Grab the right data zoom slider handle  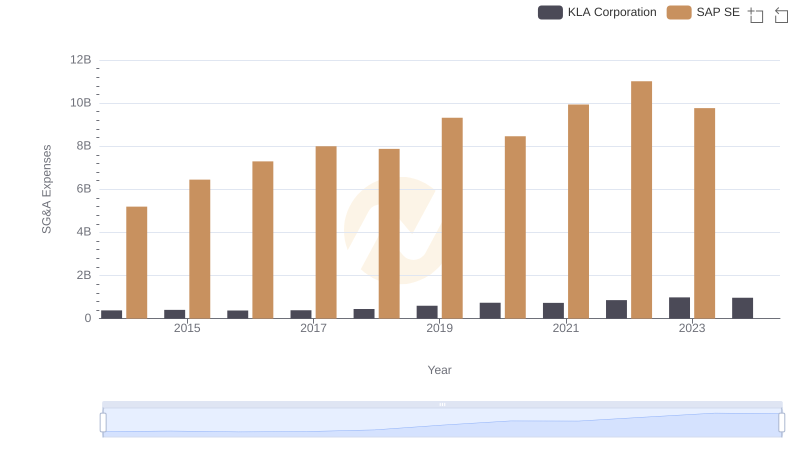click(781, 423)
